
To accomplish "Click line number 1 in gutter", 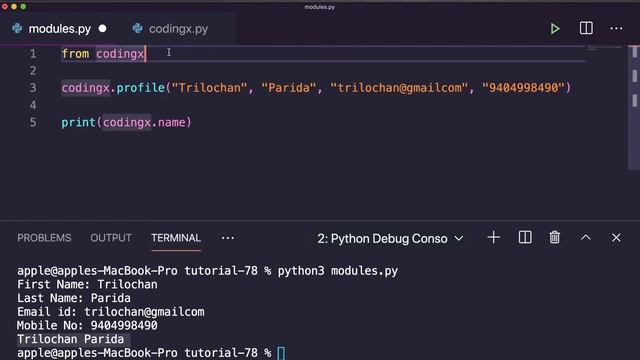I will pyautogui.click(x=33, y=53).
